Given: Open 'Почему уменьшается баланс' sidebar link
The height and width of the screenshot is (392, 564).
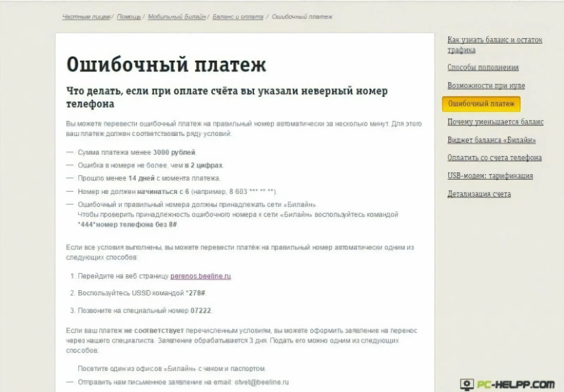Looking at the screenshot, I should pyautogui.click(x=495, y=122).
